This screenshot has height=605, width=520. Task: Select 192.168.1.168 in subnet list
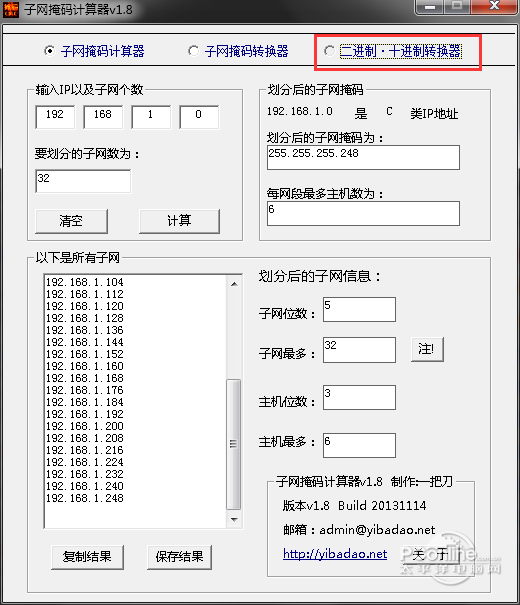pyautogui.click(x=84, y=378)
